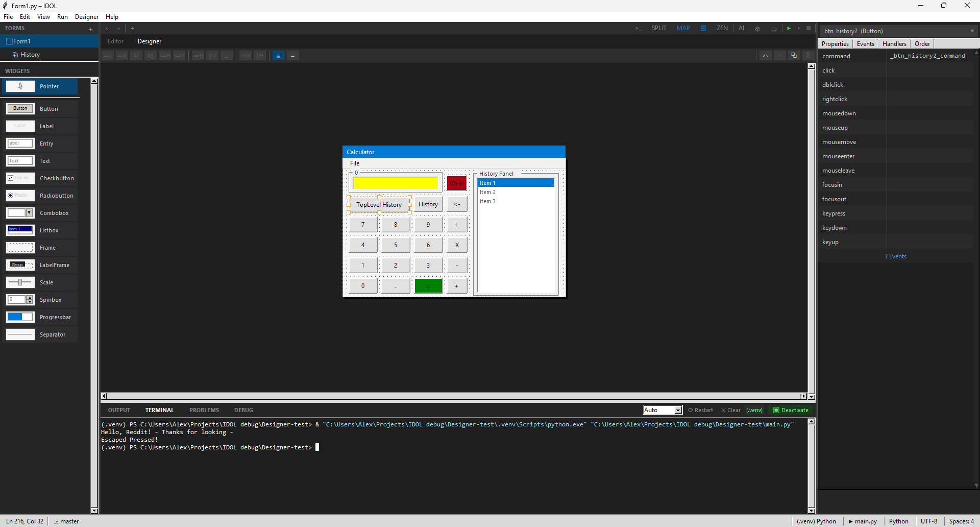
Task: Select the Listbox widget
Action: tap(41, 230)
